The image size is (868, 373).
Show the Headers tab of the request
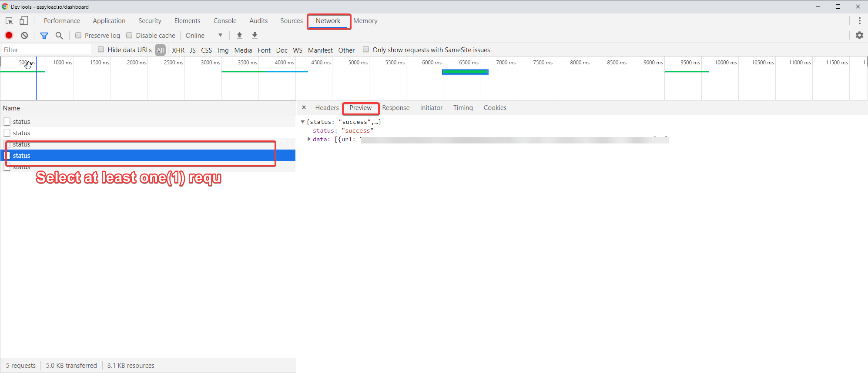point(327,108)
